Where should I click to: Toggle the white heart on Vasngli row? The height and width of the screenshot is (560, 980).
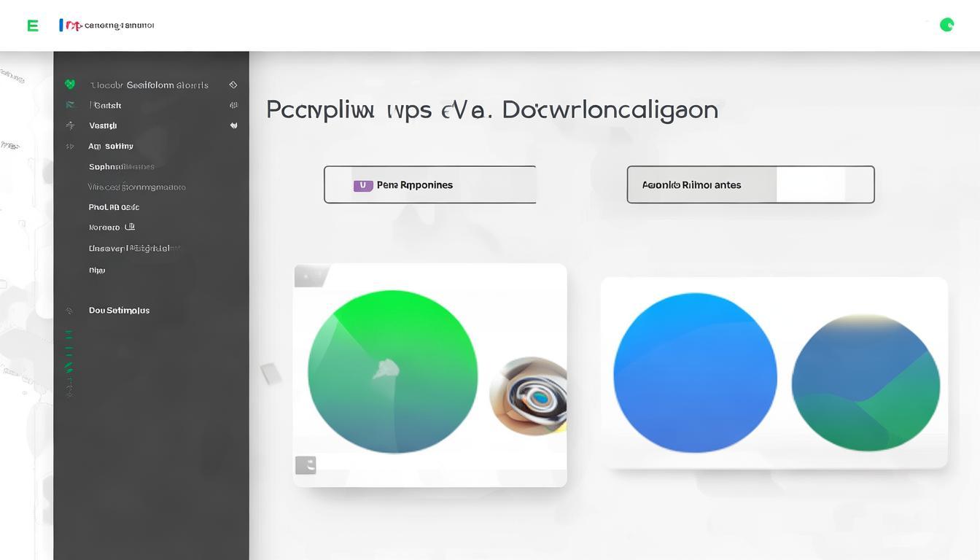[x=233, y=125]
